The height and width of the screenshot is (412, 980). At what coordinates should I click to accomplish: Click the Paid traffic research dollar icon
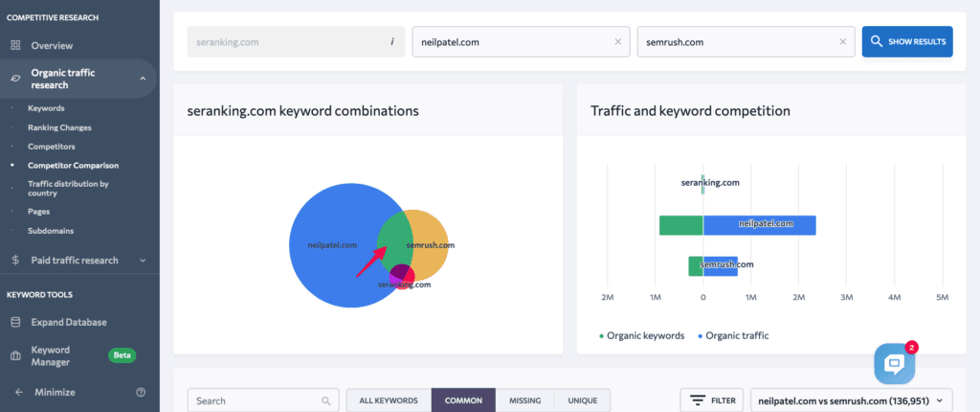pyautogui.click(x=15, y=260)
